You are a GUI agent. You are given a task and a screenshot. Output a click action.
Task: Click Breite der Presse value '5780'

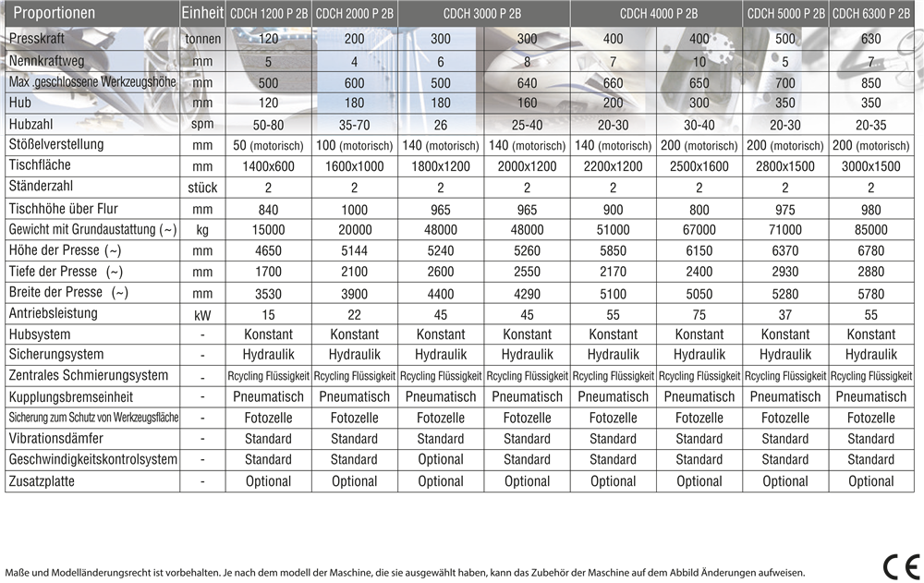871,294
